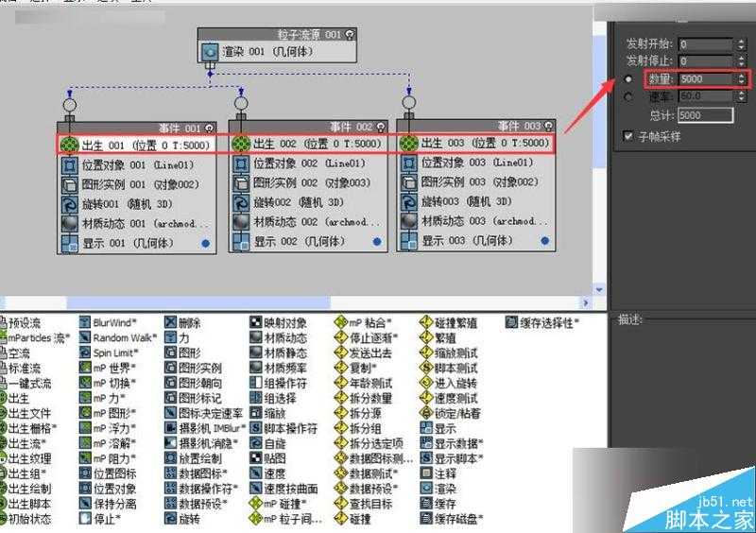Select 旋转003 operator icon
Screen dimensions: 756x533
(409, 201)
